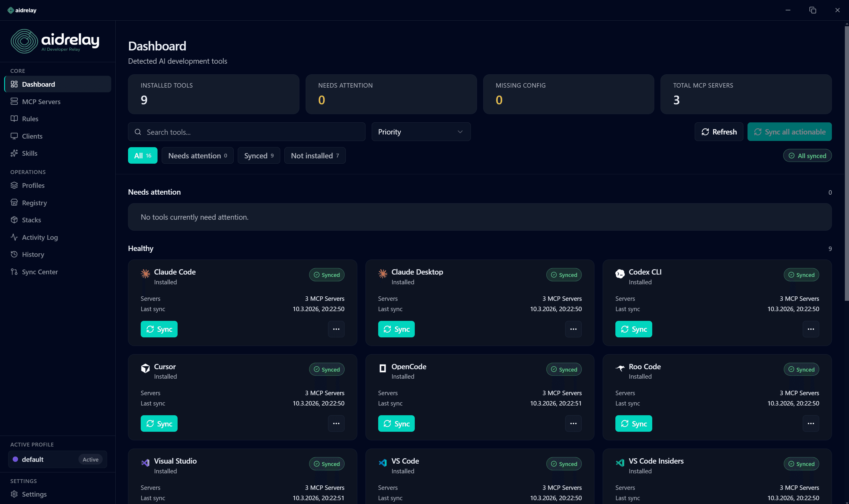Select the All filter tab

point(143,155)
